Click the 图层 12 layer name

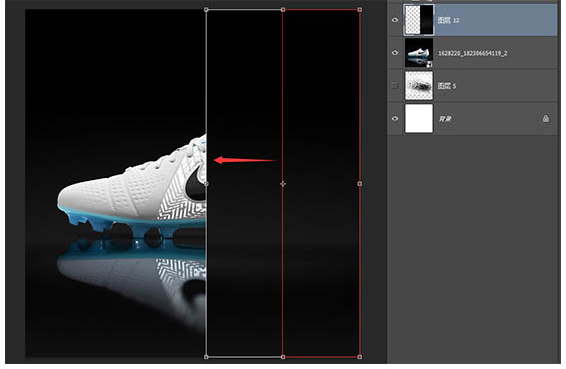448,20
